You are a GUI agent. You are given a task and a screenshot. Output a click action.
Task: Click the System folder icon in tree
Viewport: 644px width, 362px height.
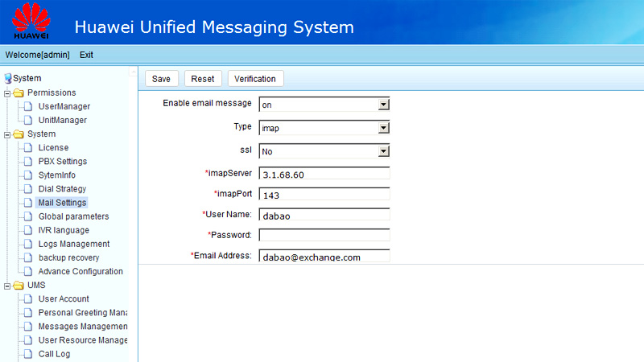(x=19, y=134)
